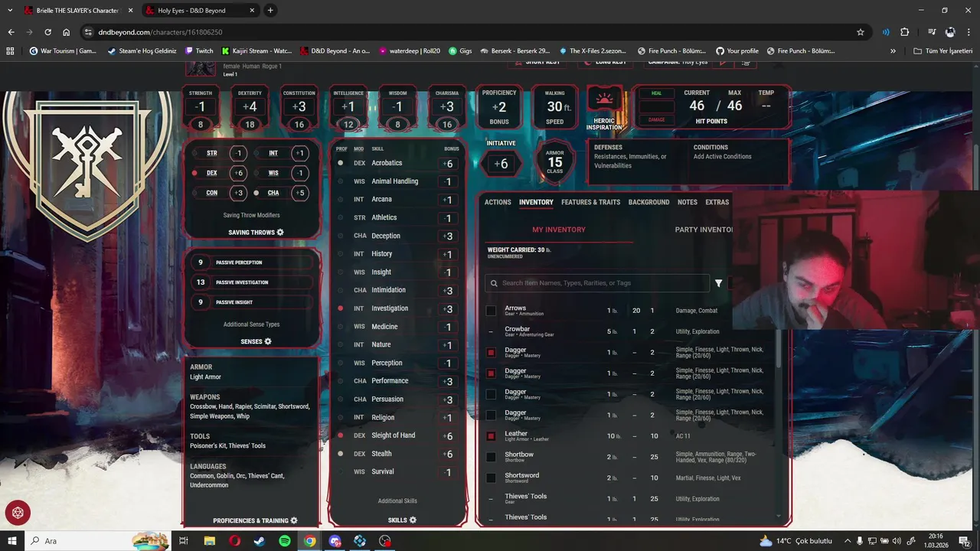Open the Notes tab

pos(688,202)
